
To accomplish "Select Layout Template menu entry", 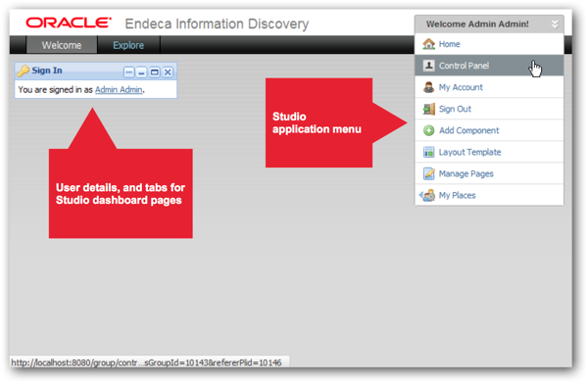I will (489, 152).
